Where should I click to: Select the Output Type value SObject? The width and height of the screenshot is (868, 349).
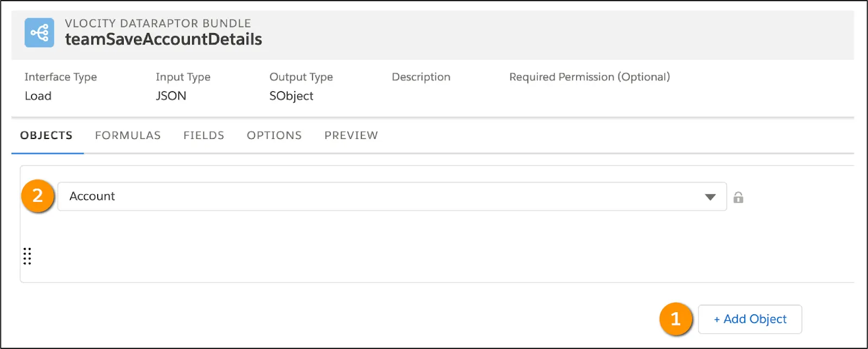(291, 96)
